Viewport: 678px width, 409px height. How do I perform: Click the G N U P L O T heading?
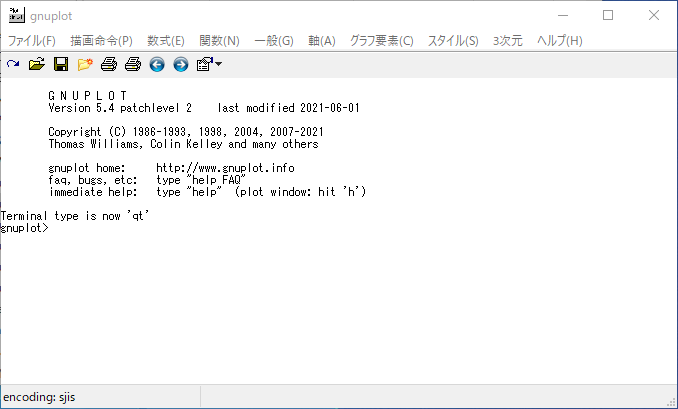(88, 96)
